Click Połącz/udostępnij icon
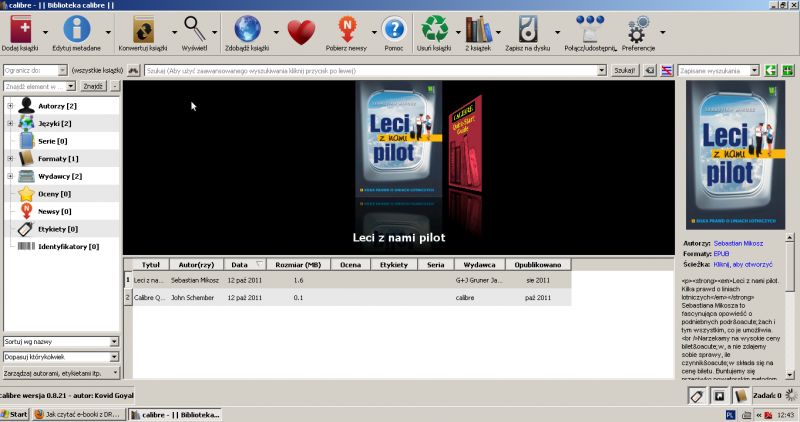The width and height of the screenshot is (800, 422). 590,29
